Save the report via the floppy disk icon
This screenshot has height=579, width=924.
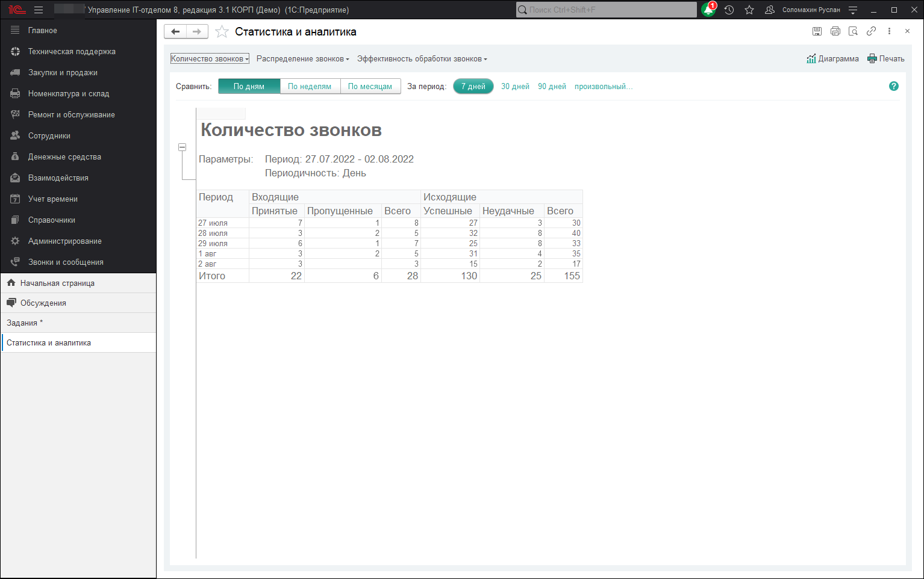click(x=817, y=31)
